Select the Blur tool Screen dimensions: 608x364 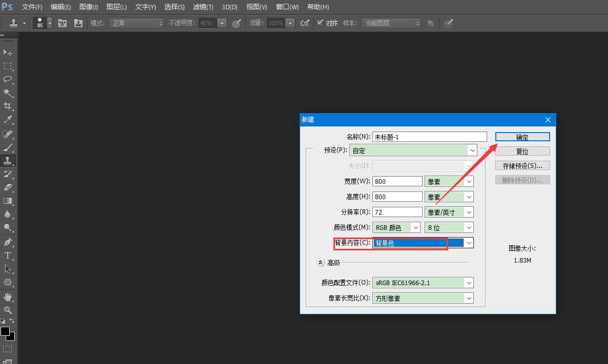coord(7,214)
